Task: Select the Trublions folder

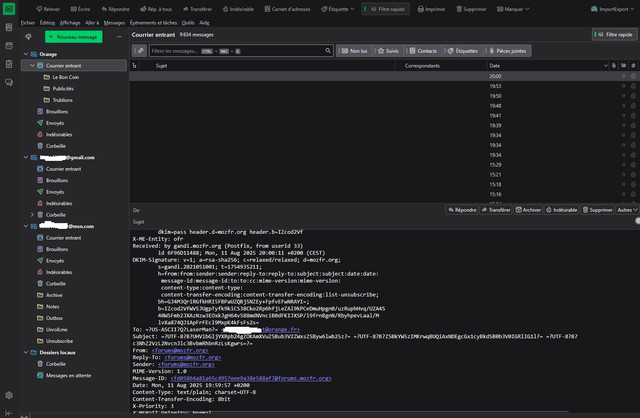Action: [62, 100]
